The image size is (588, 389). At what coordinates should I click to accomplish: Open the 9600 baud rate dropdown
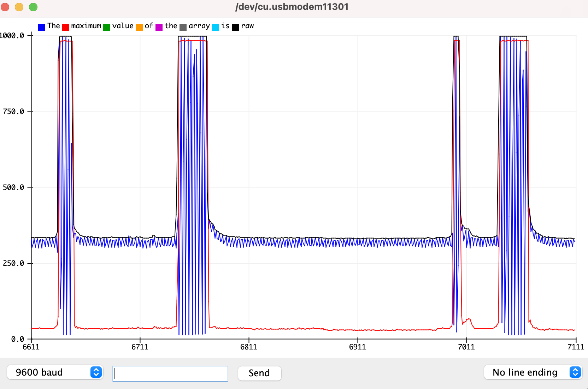(x=55, y=372)
